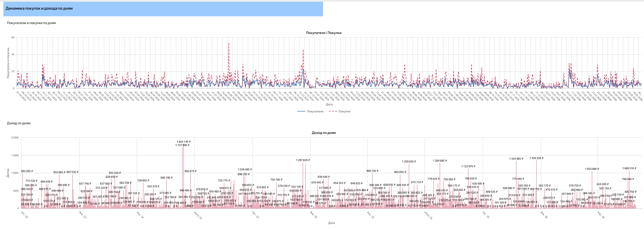Click the vertical axis title 'Покупатели и покупки'

tap(8, 63)
